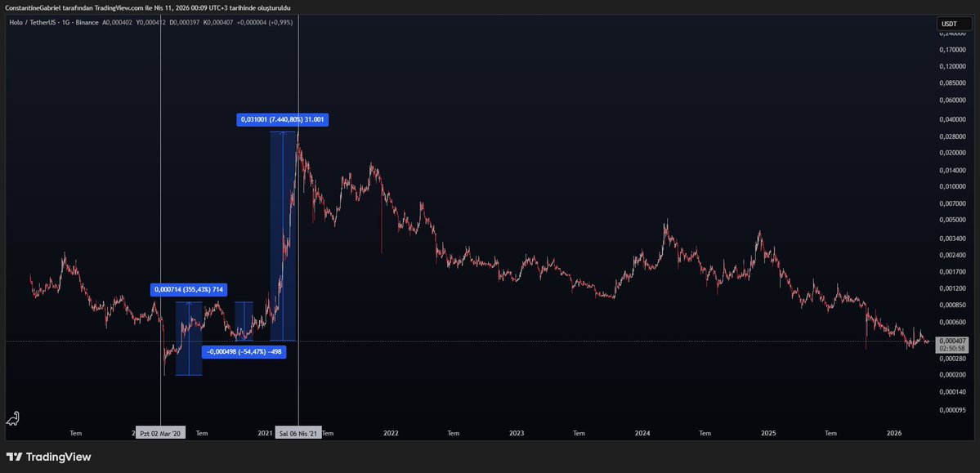Screen dimensions: 980x473
Task: Click the 0,085000 price axis label
Action: coord(954,83)
